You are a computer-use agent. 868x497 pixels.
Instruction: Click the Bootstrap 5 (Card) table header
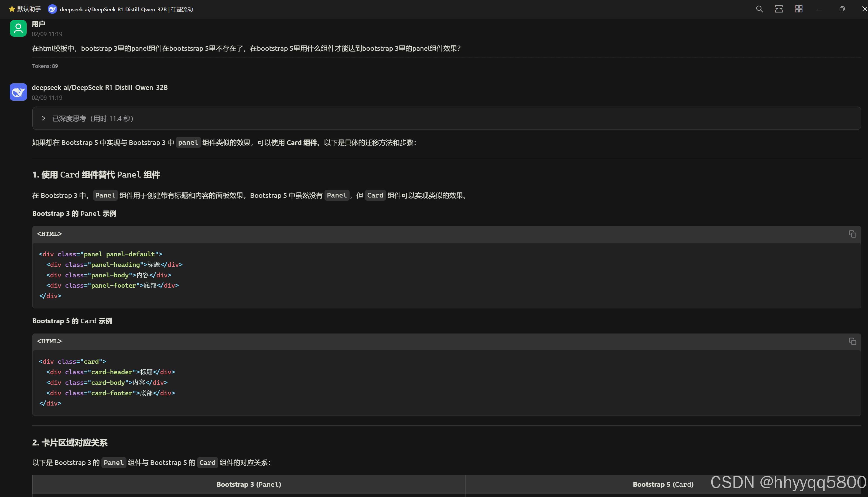[663, 484]
